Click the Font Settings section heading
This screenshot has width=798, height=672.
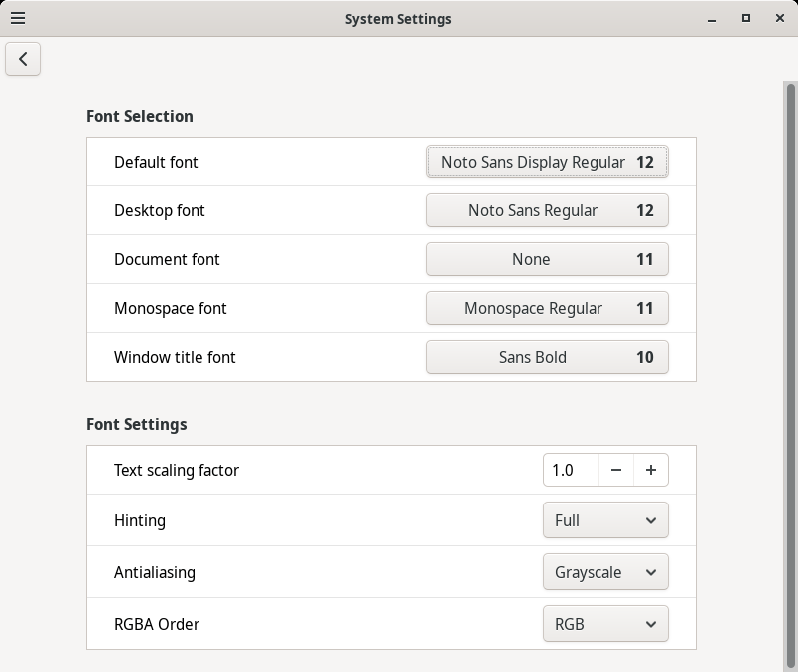137,424
